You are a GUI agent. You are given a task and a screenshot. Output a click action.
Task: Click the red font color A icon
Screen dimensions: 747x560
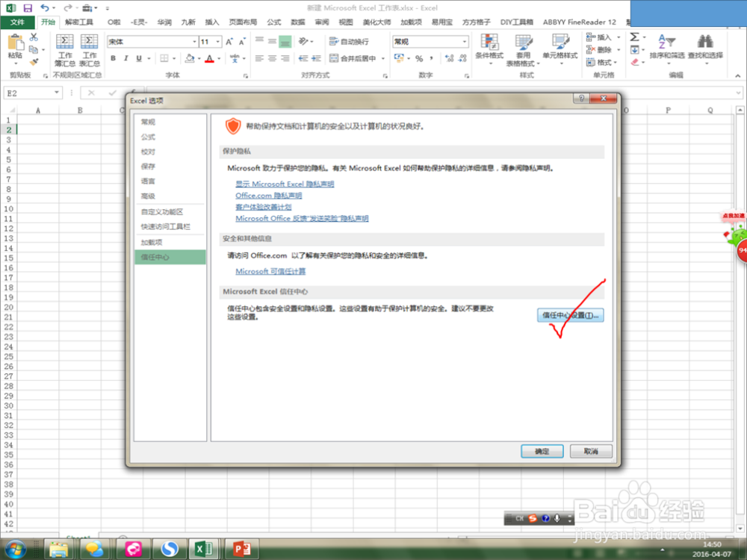(209, 58)
